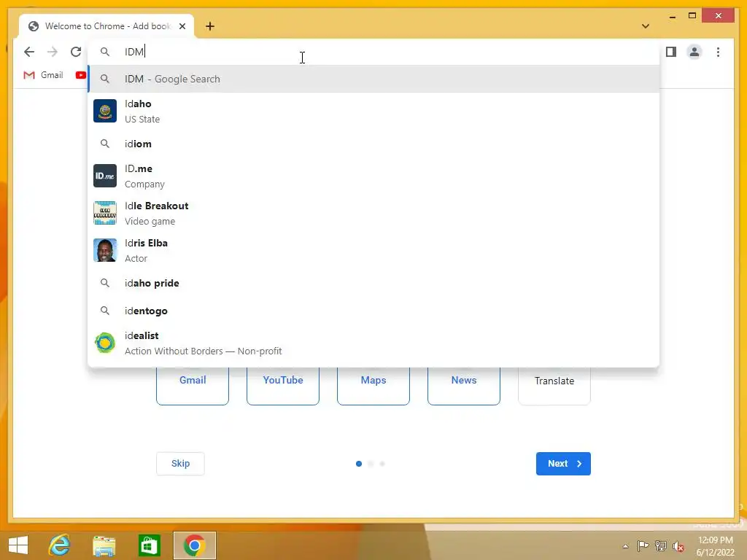
Task: Select the Translate bookmark card
Action: [554, 386]
